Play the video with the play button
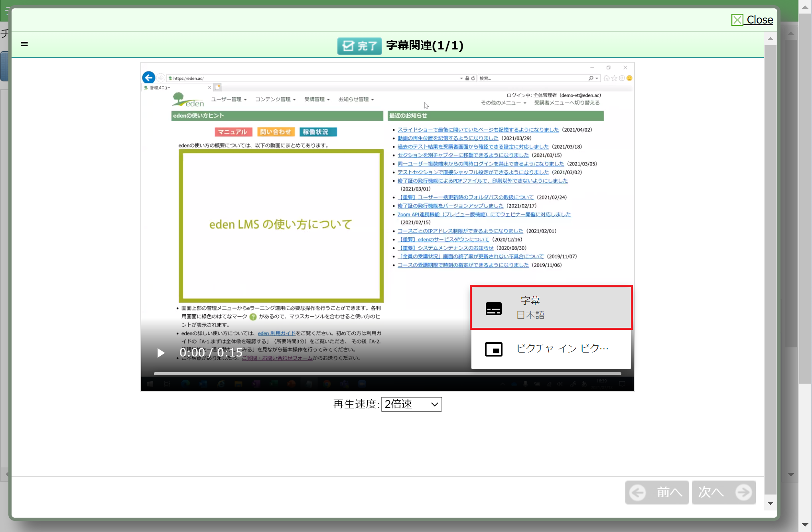The height and width of the screenshot is (532, 812). tap(161, 353)
